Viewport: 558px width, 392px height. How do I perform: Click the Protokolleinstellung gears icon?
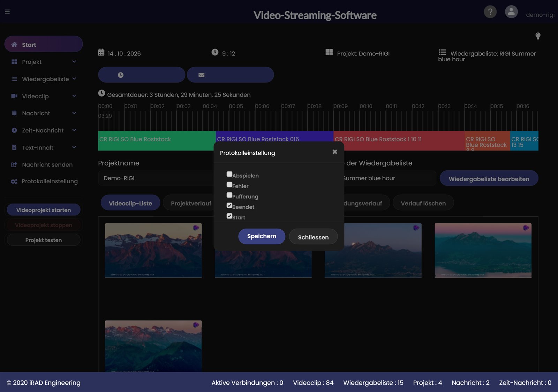pos(14,182)
